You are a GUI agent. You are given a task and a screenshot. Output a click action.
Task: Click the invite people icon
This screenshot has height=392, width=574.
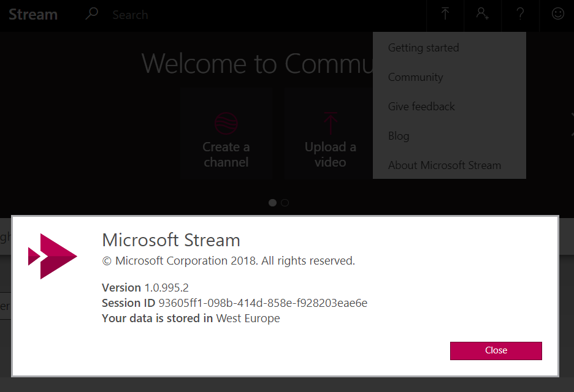coord(483,14)
